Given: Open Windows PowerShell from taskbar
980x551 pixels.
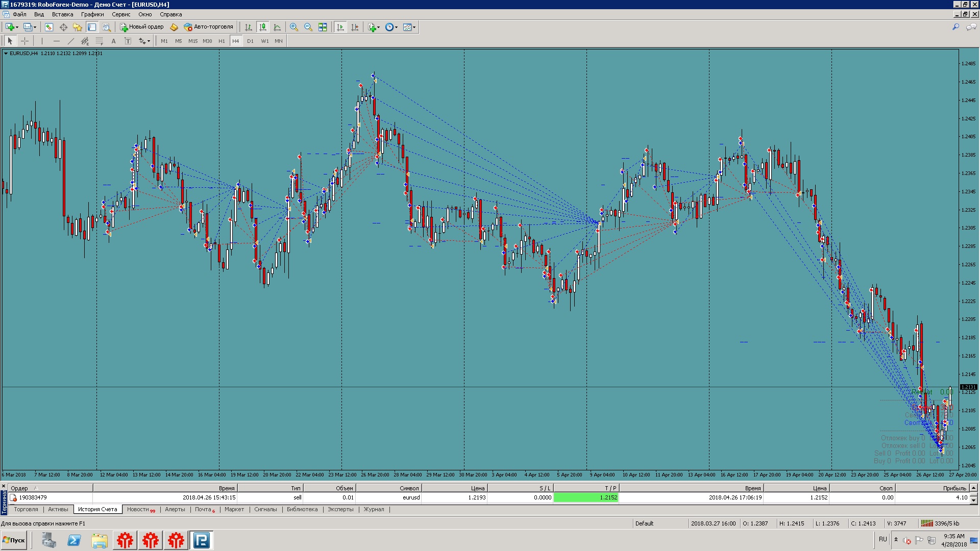Looking at the screenshot, I should coord(74,540).
